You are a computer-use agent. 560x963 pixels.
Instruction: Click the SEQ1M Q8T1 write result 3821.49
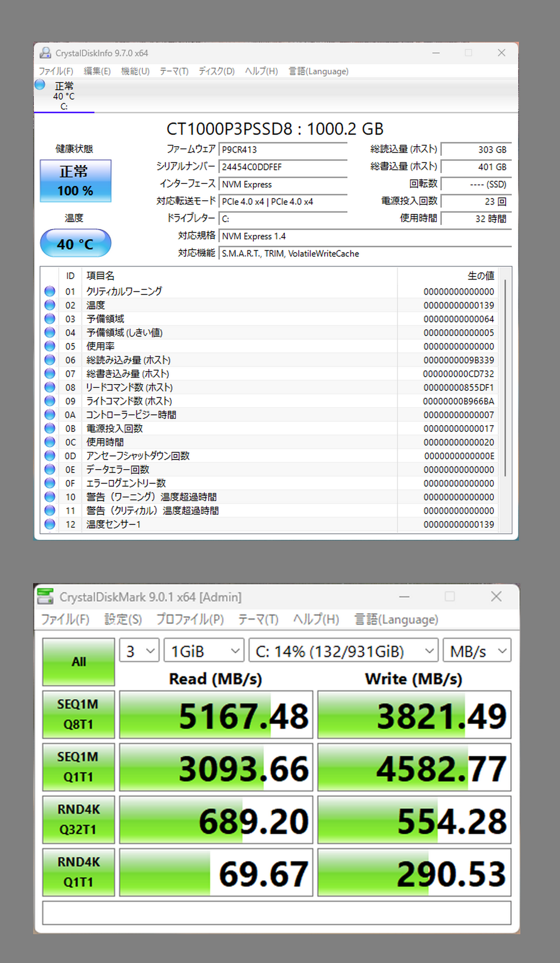(414, 715)
